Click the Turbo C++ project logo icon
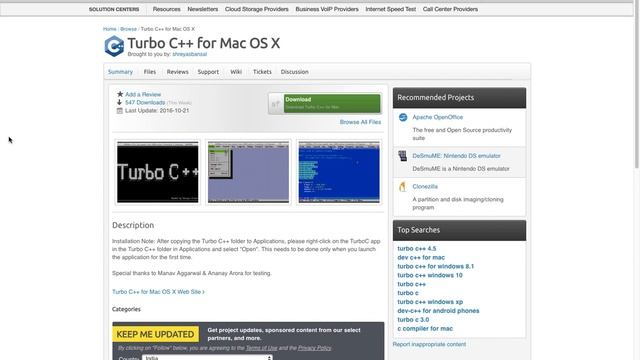This screenshot has height=360, width=640. pos(114,46)
